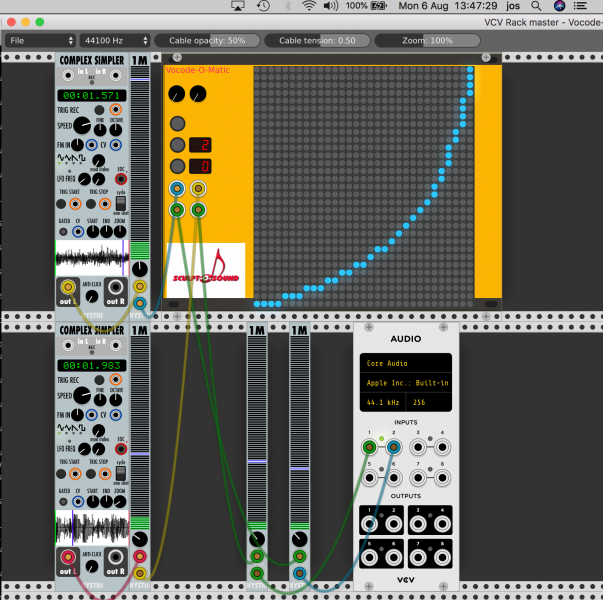Click the out R jack on upper Complex Simpler
603x600 pixels.
pyautogui.click(x=116, y=287)
